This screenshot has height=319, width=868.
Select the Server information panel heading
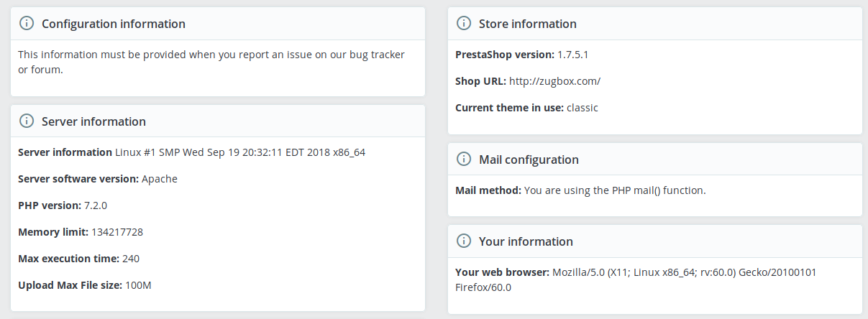pyautogui.click(x=93, y=121)
